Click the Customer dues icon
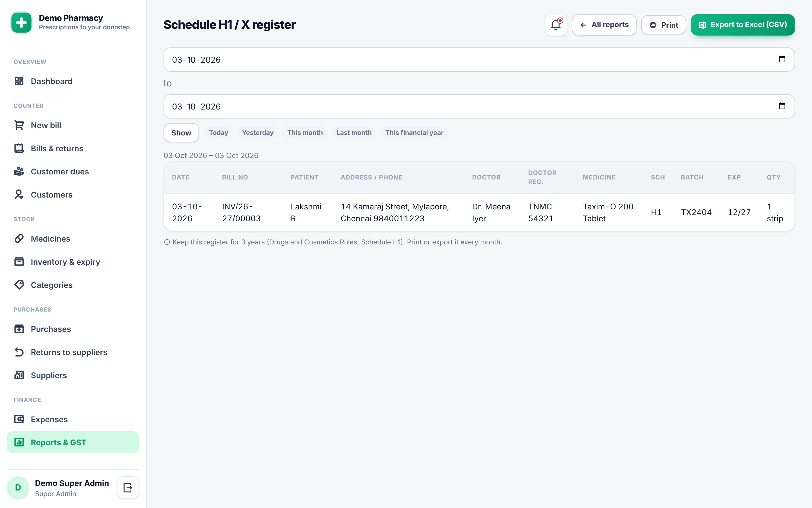The width and height of the screenshot is (812, 508). pyautogui.click(x=19, y=171)
